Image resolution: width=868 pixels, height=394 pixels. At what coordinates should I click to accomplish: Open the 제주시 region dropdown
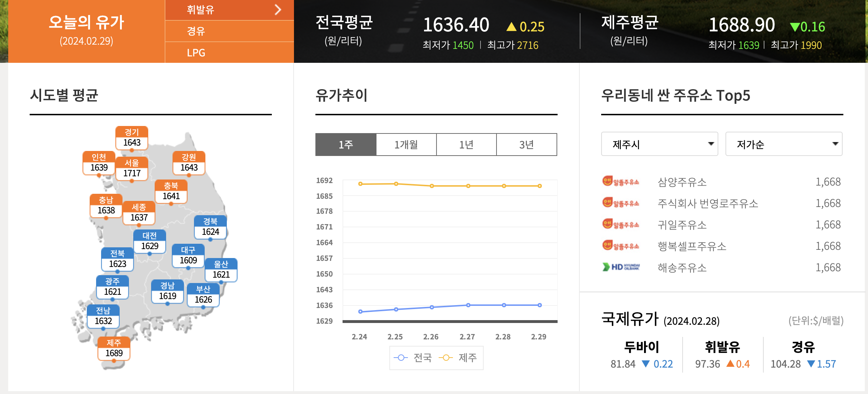pyautogui.click(x=659, y=144)
